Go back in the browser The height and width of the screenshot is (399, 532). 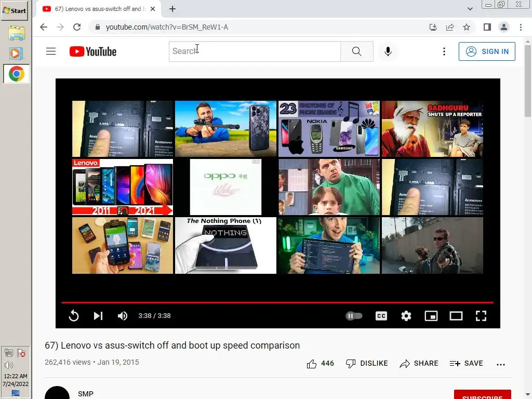44,27
